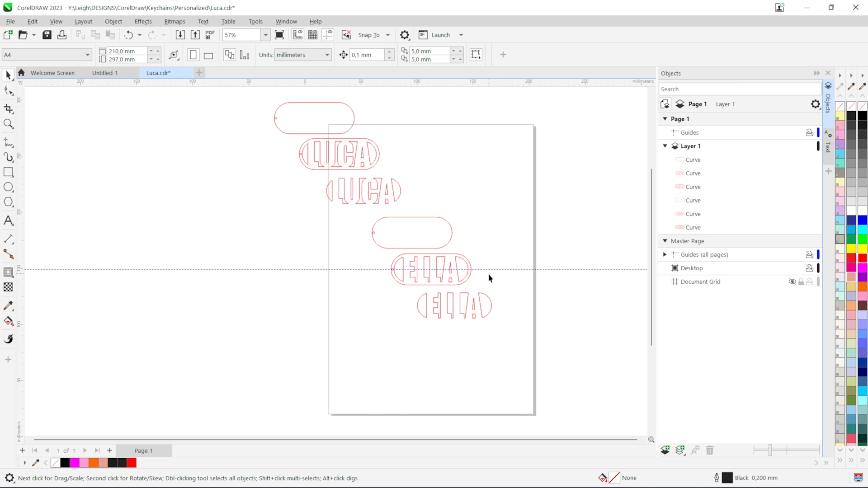Viewport: 868px width, 488px height.
Task: Select the Connector tool
Action: click(8, 254)
